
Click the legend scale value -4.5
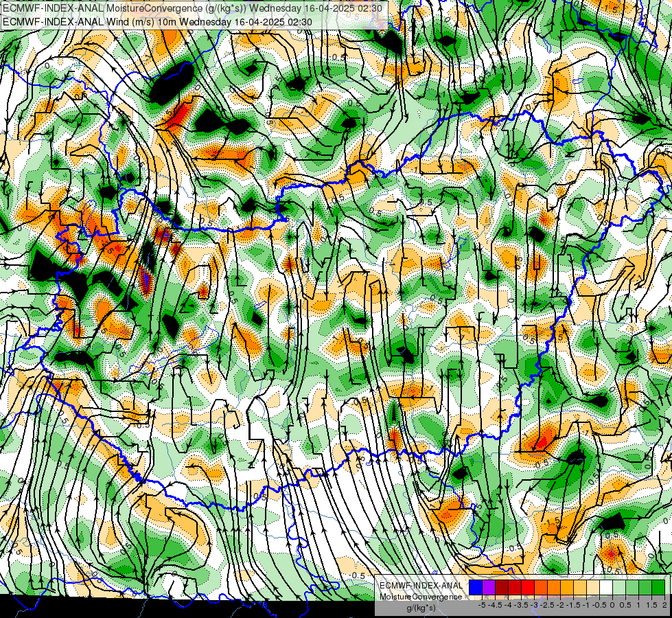click(x=496, y=605)
